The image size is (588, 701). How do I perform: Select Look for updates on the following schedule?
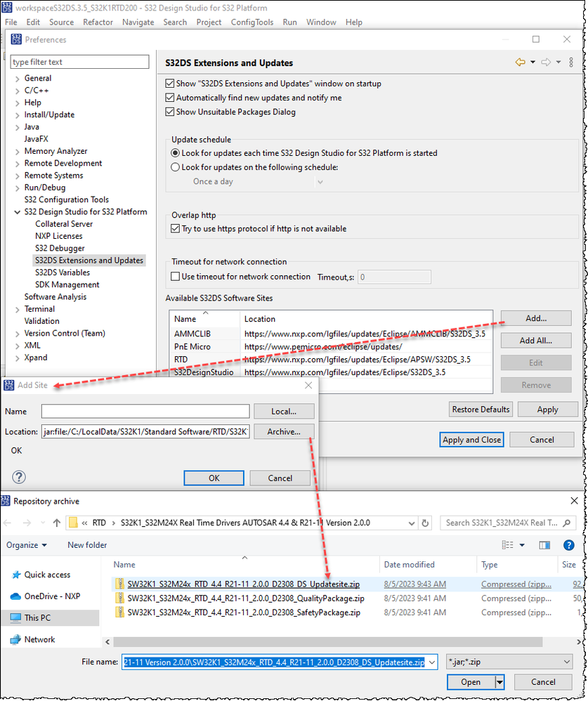click(x=175, y=166)
